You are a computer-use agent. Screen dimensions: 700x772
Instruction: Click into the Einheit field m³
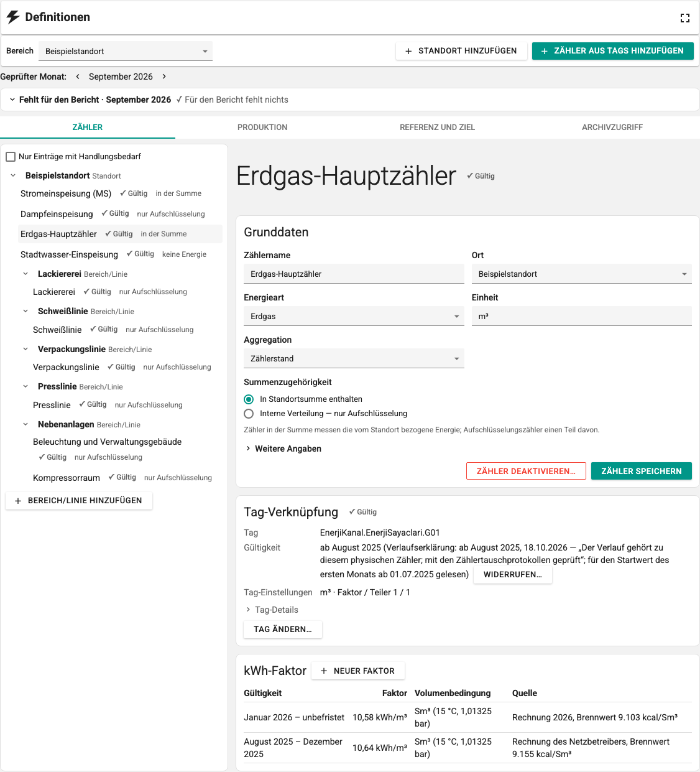[x=582, y=316]
